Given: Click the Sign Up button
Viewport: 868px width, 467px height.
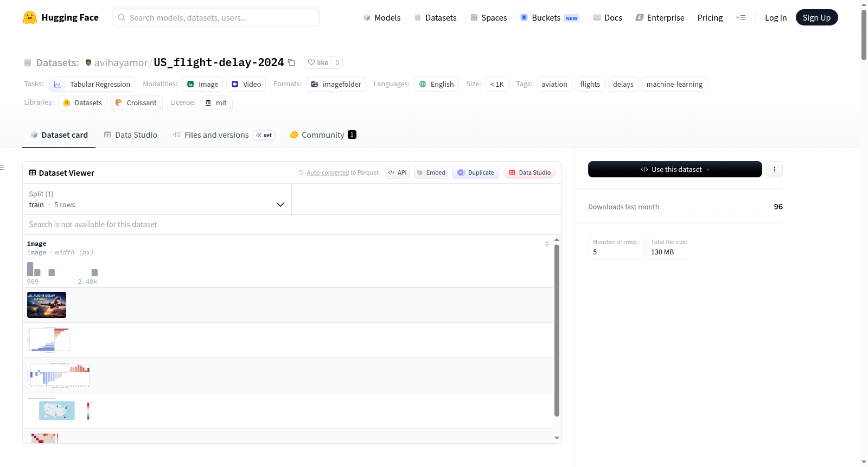Looking at the screenshot, I should pyautogui.click(x=816, y=17).
